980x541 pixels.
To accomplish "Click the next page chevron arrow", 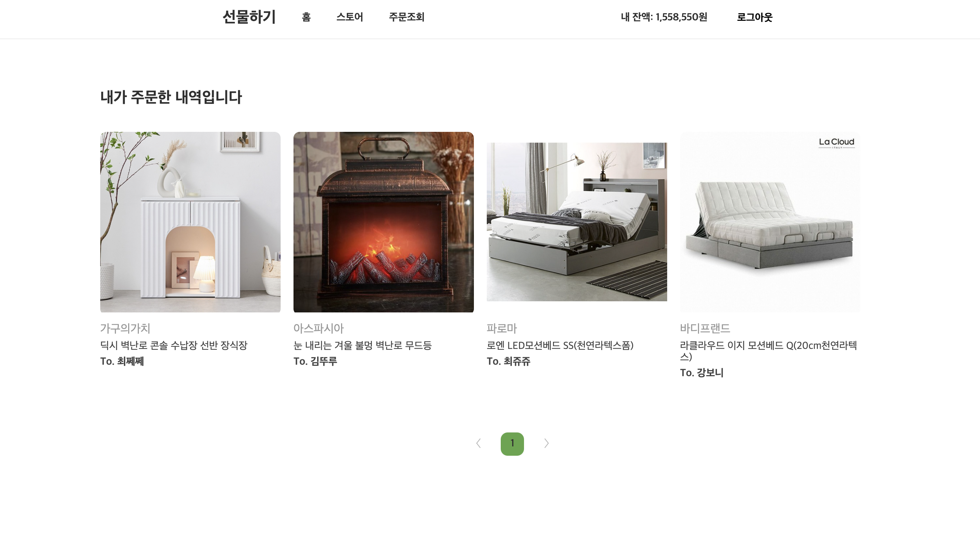I will [x=546, y=443].
